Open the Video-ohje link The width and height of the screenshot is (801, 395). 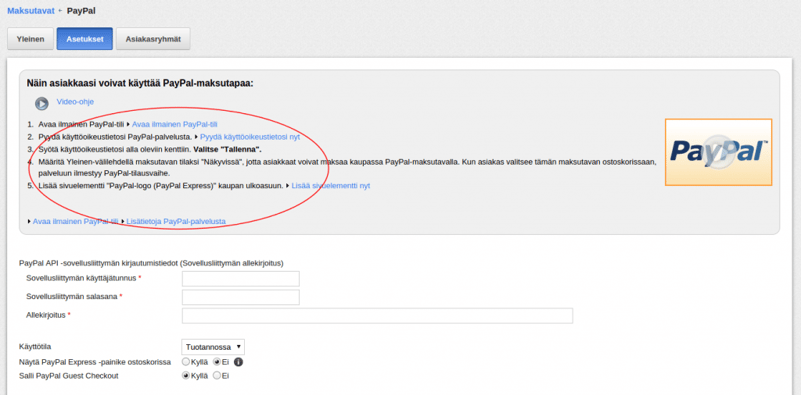pos(75,102)
